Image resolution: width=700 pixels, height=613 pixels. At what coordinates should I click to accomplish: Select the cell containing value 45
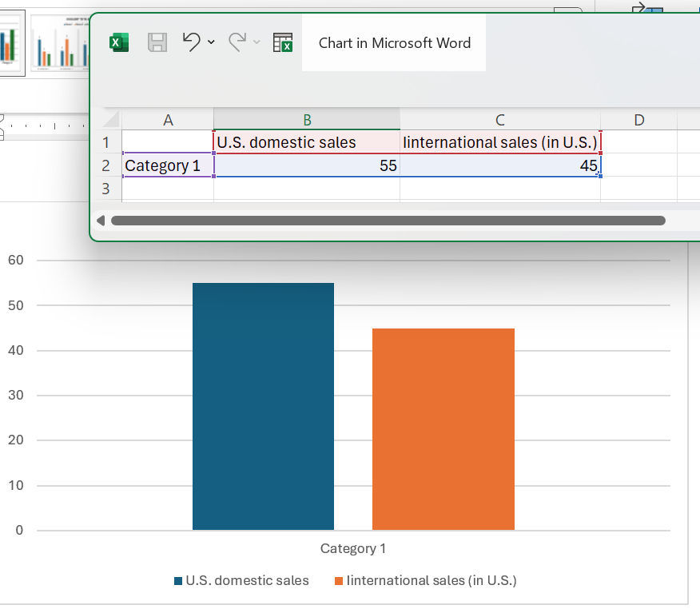(500, 165)
